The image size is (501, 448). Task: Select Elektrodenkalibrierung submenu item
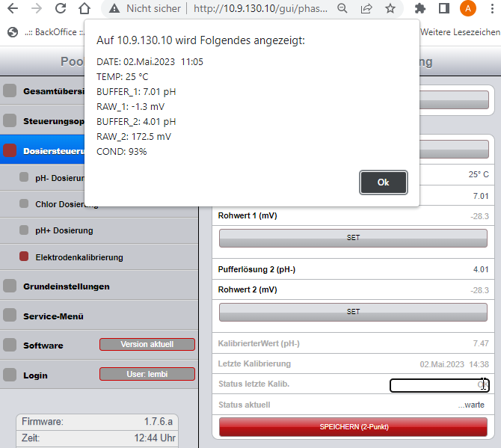99,257
